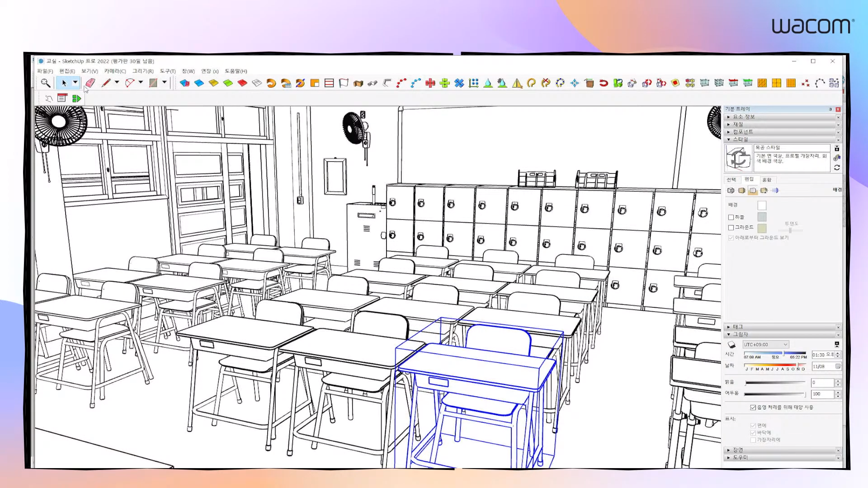
Task: Click the Arc drawing tool
Action: [x=130, y=83]
